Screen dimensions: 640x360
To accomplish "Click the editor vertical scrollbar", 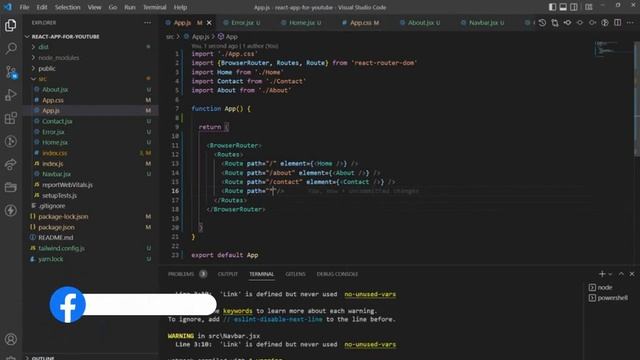I will click(x=637, y=98).
